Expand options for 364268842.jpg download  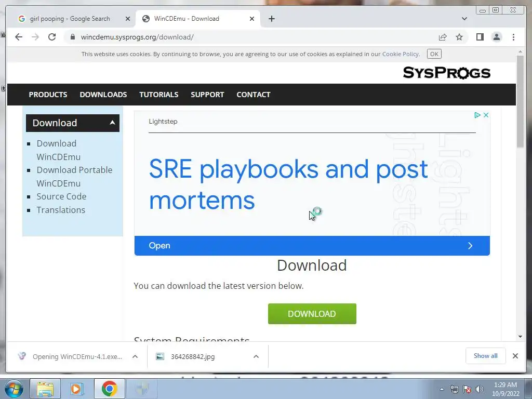(x=256, y=356)
